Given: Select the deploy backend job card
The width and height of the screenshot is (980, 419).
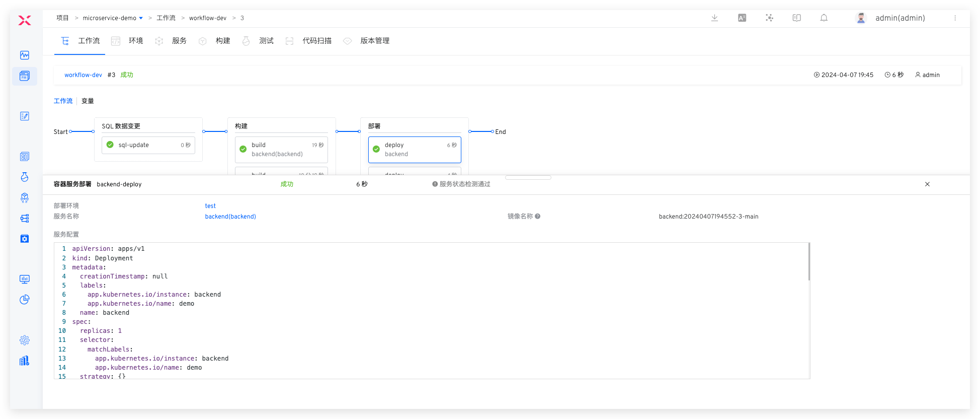Looking at the screenshot, I should click(x=415, y=150).
